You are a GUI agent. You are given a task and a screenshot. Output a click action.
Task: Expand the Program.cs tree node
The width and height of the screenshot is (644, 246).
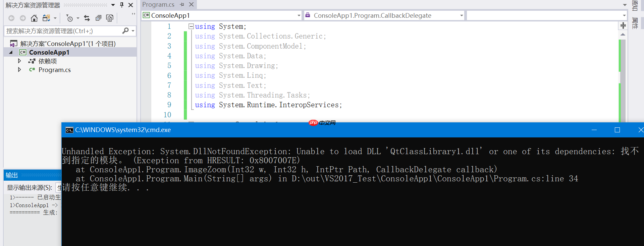tap(19, 70)
